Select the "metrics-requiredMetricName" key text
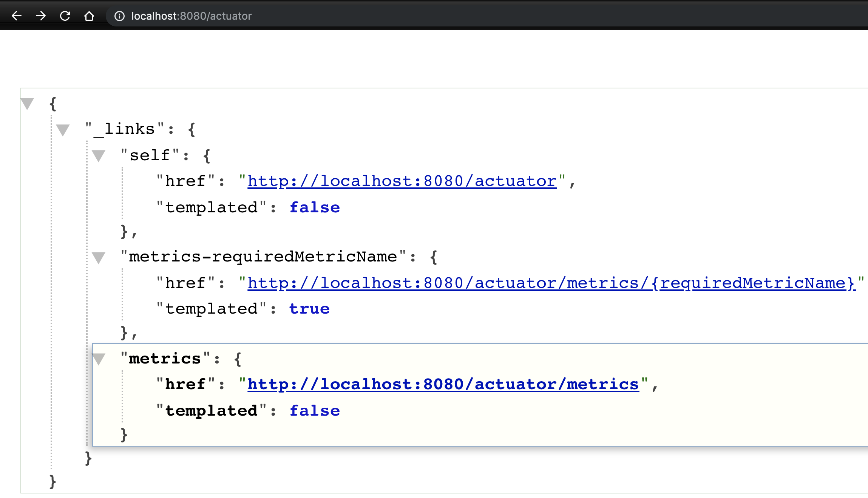Viewport: 868px width, 498px height. (263, 257)
